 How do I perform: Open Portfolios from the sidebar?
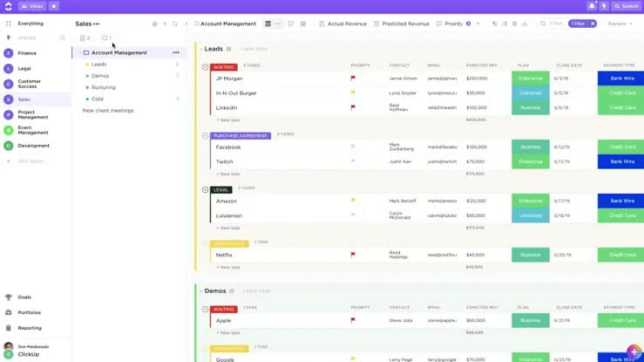tap(29, 312)
